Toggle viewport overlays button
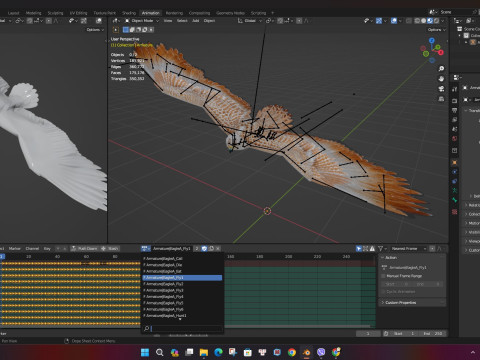The width and height of the screenshot is (480, 360). (394, 21)
